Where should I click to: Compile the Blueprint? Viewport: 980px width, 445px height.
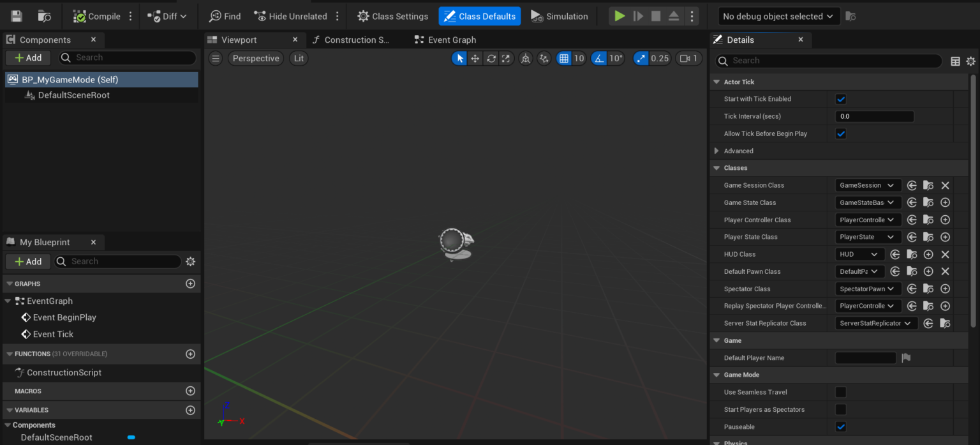(96, 15)
